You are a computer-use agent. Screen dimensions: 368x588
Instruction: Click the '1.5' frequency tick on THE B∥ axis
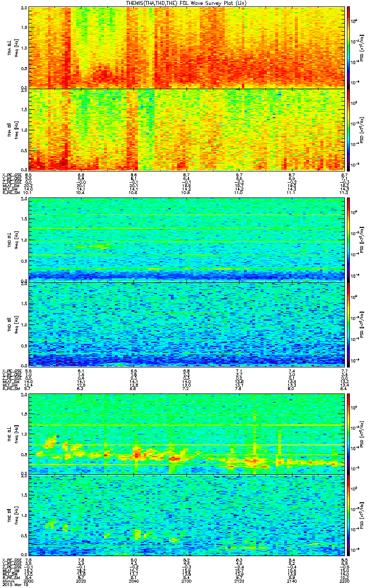24,496
